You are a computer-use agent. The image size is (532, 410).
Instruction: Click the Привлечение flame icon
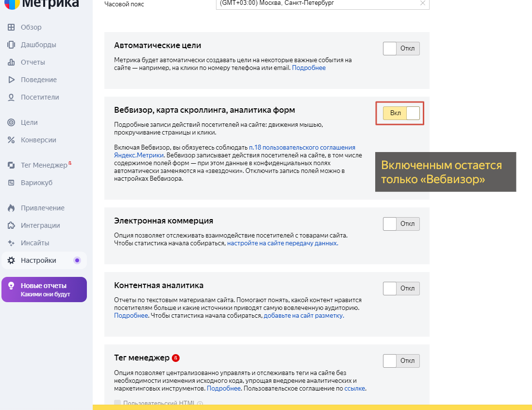coord(11,208)
